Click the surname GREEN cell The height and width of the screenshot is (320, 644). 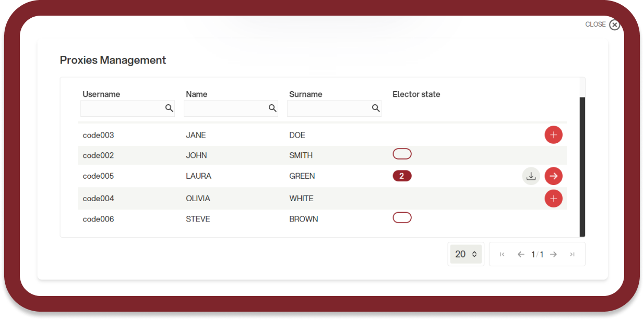302,176
